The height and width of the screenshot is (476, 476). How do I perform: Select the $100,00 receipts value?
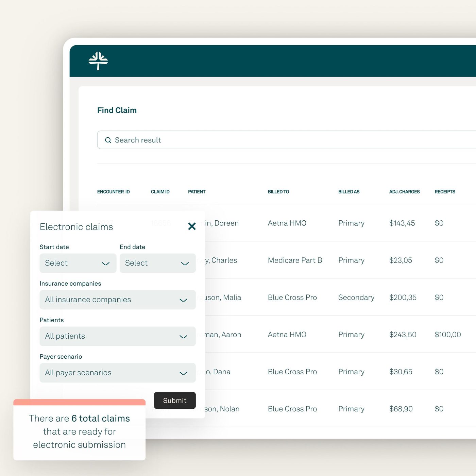click(448, 335)
